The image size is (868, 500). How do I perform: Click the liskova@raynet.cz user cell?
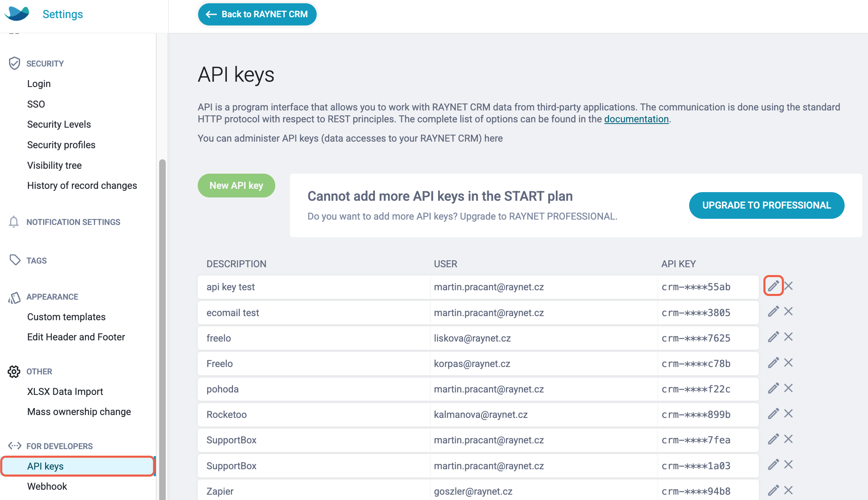coord(544,338)
